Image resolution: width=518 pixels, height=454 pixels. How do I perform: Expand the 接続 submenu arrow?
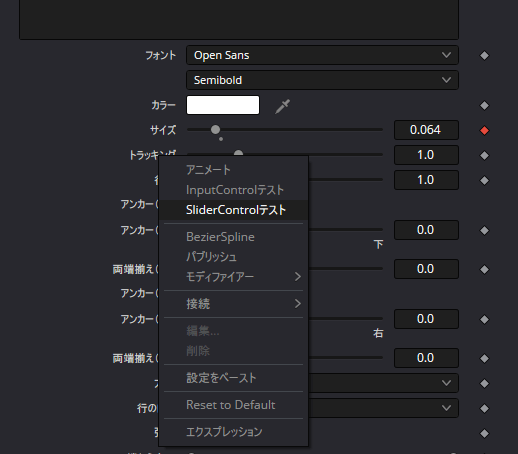[298, 304]
